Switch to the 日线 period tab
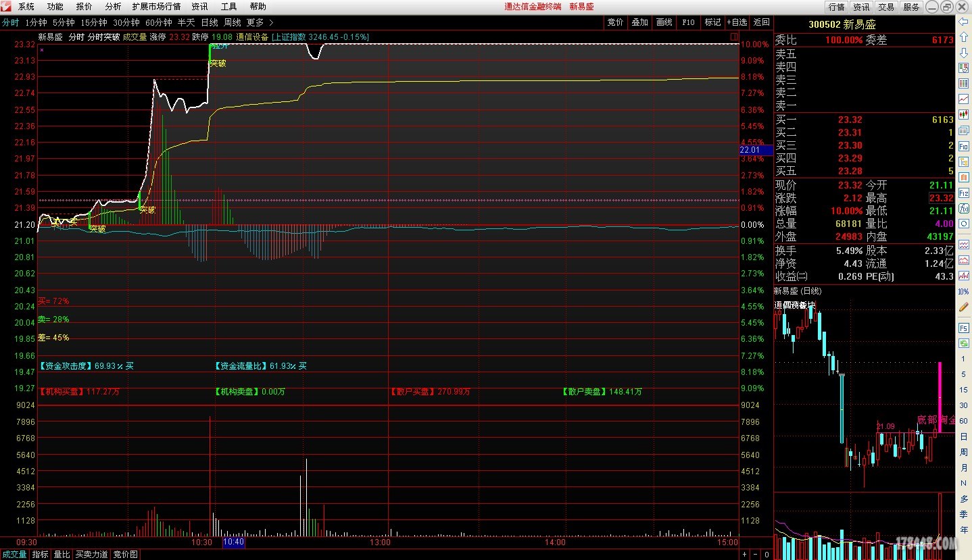This screenshot has width=972, height=560. (x=210, y=22)
